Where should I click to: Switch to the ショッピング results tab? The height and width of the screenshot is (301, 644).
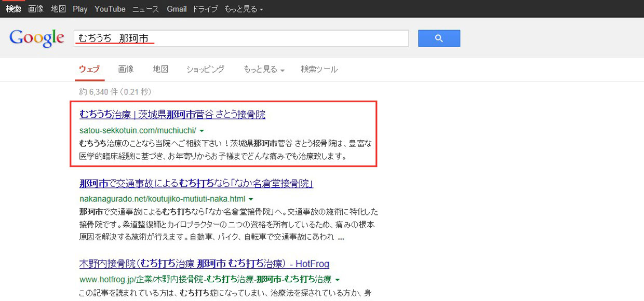[205, 69]
